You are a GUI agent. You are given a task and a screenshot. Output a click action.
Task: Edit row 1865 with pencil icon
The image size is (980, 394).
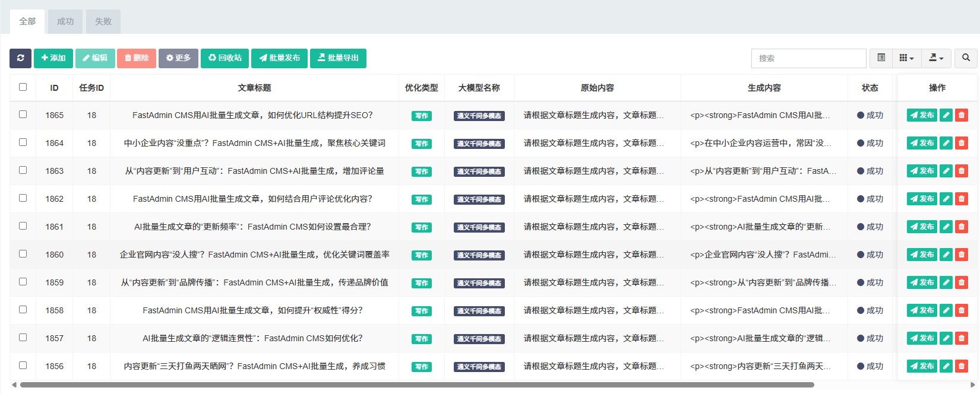946,115
